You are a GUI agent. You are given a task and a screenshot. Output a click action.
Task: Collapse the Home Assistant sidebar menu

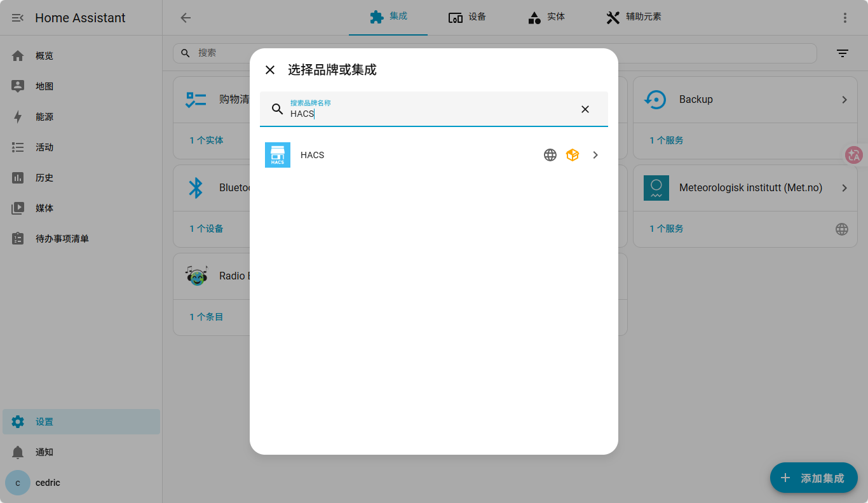18,18
